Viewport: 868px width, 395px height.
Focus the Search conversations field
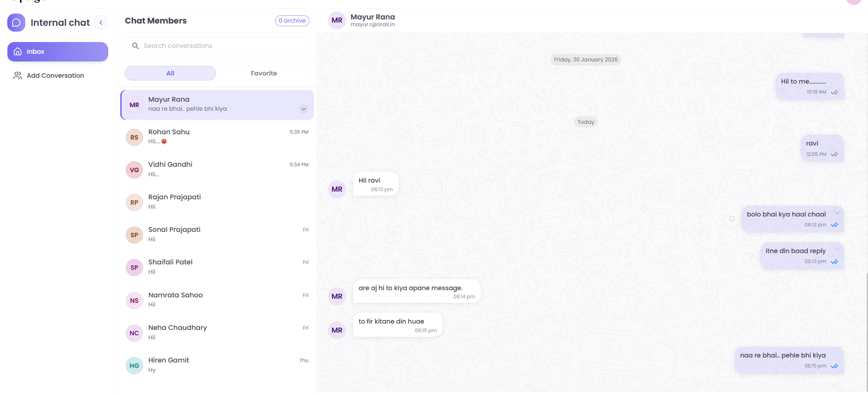click(x=222, y=46)
